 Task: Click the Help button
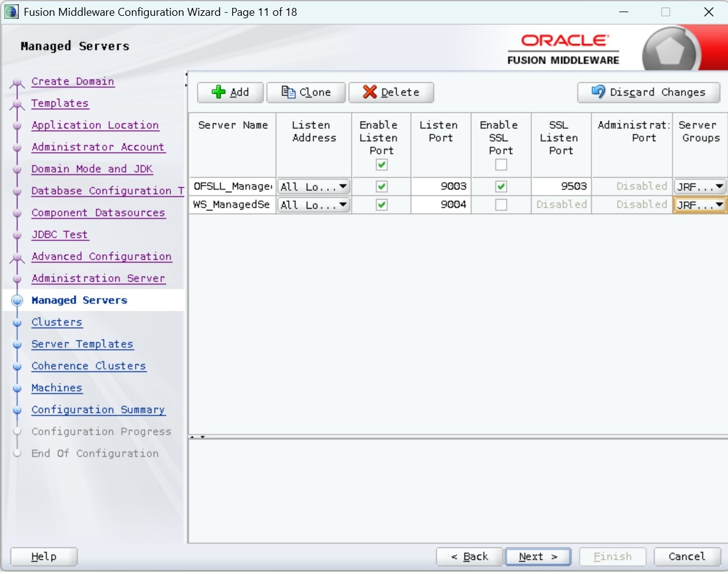[44, 556]
